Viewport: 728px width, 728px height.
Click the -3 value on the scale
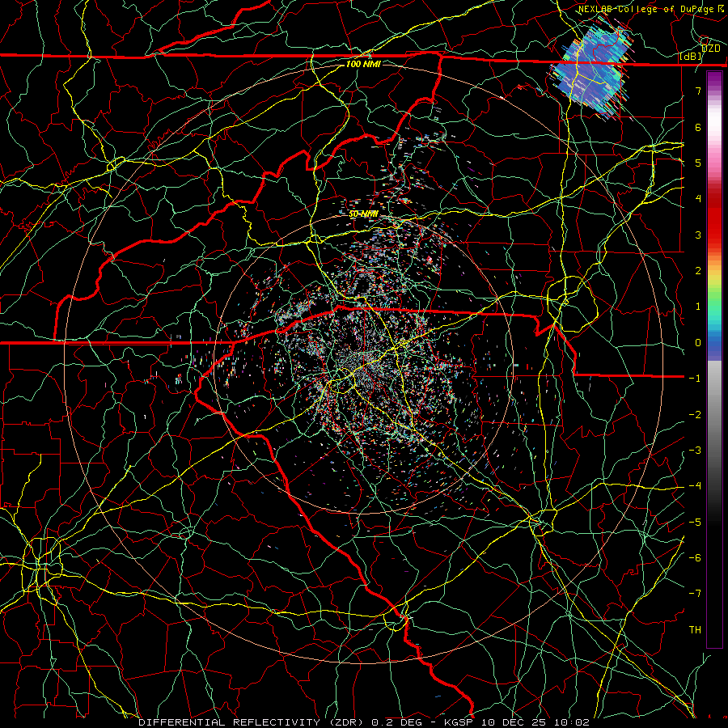point(695,450)
